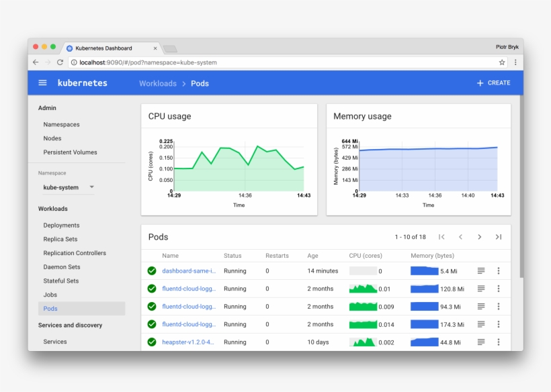Open the dashboard-same-i... pod link
The height and width of the screenshot is (392, 551).
tap(189, 271)
